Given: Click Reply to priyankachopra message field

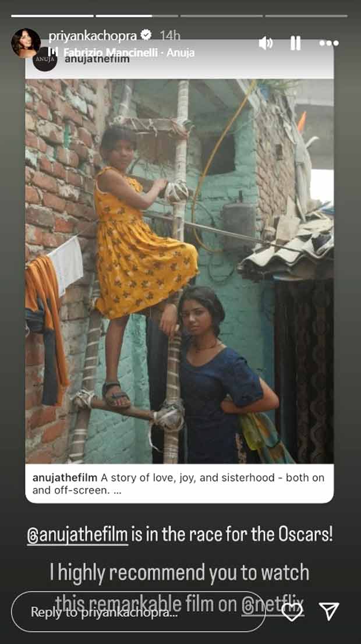Looking at the screenshot, I should (139, 611).
